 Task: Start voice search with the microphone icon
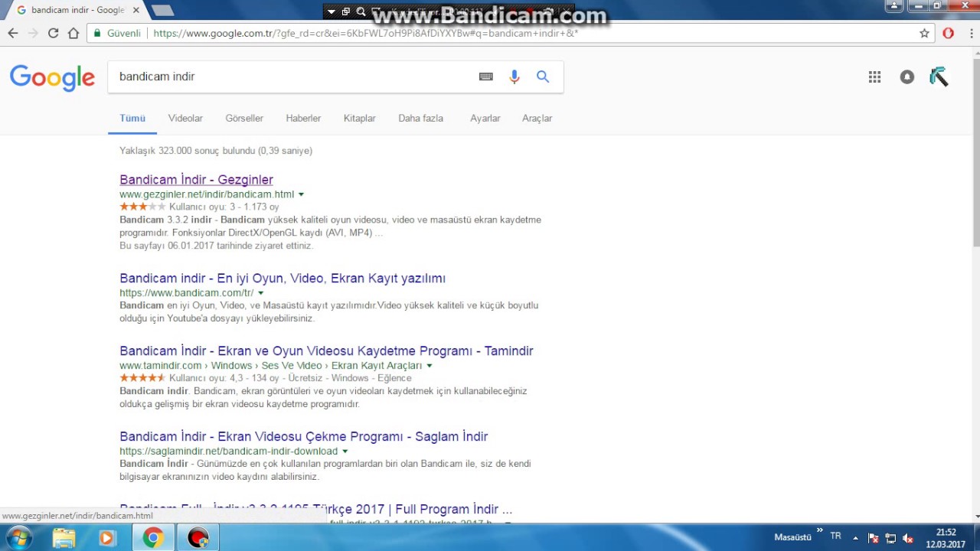point(514,77)
